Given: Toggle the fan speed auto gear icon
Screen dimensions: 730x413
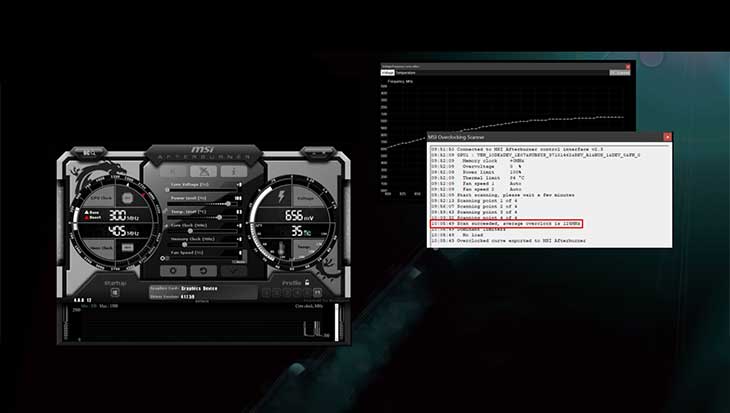Looking at the screenshot, I should (x=162, y=258).
